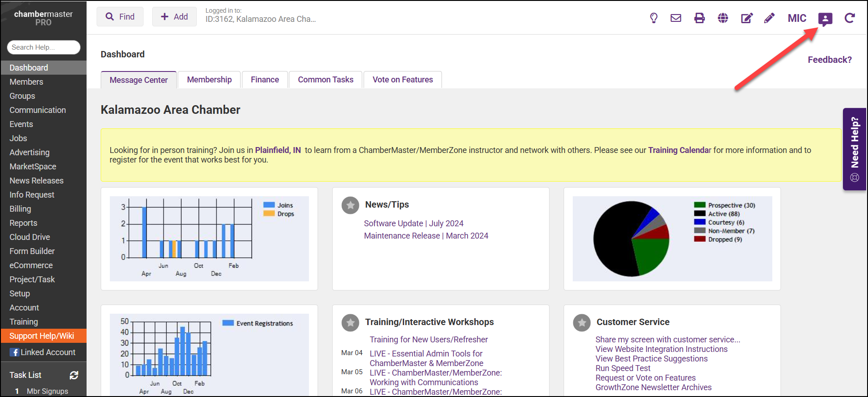This screenshot has width=868, height=397.
Task: Open the chat person icon
Action: tap(825, 19)
